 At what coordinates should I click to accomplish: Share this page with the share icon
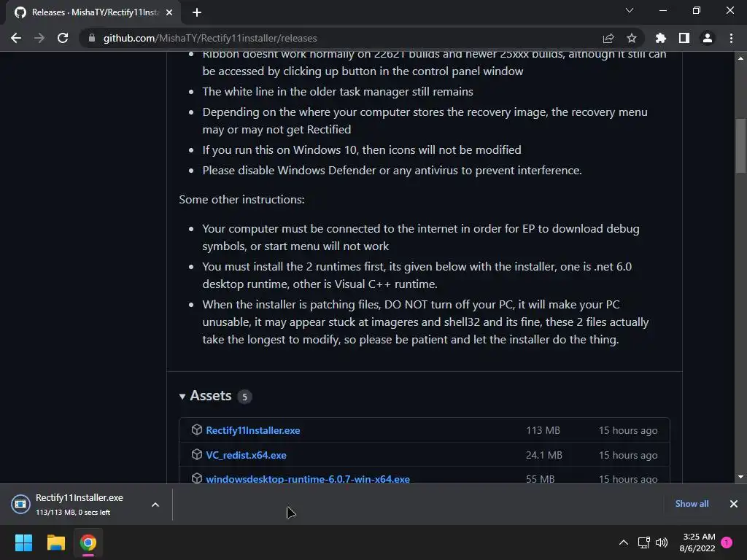[x=608, y=38]
